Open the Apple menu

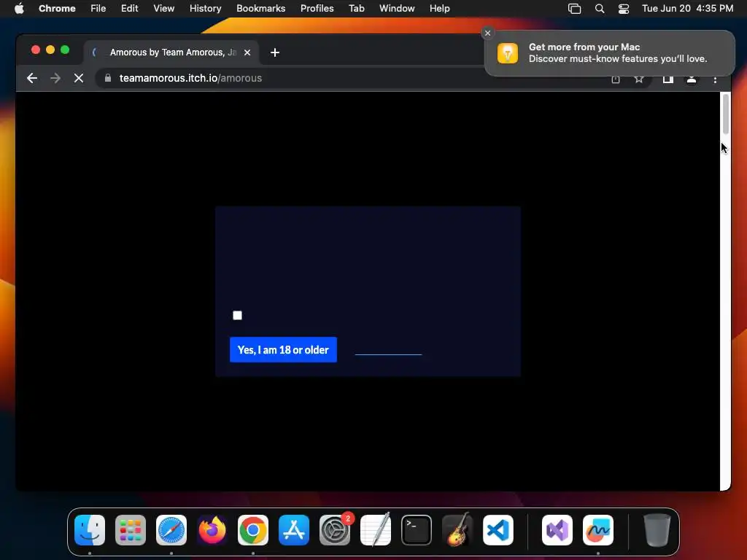pyautogui.click(x=19, y=9)
